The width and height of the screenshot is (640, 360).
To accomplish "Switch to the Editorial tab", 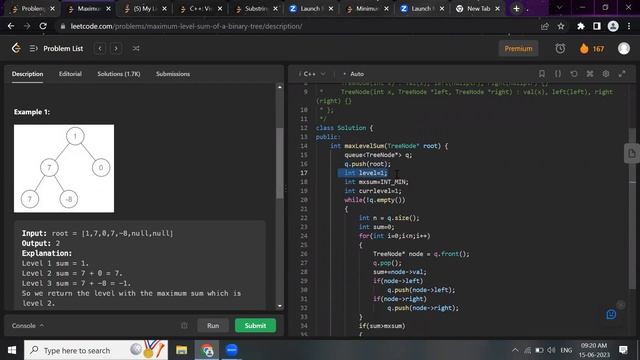I will pos(70,74).
